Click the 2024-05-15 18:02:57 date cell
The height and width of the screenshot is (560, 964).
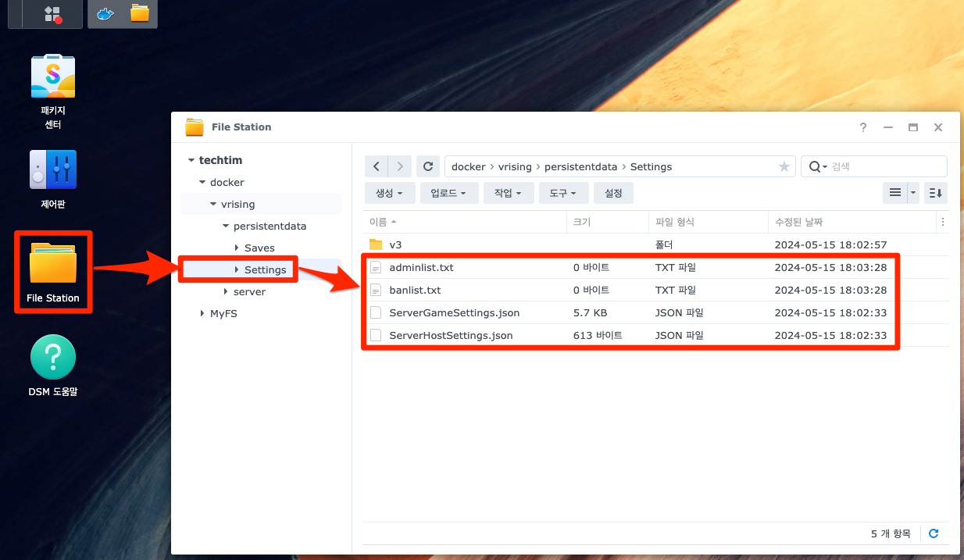[830, 244]
